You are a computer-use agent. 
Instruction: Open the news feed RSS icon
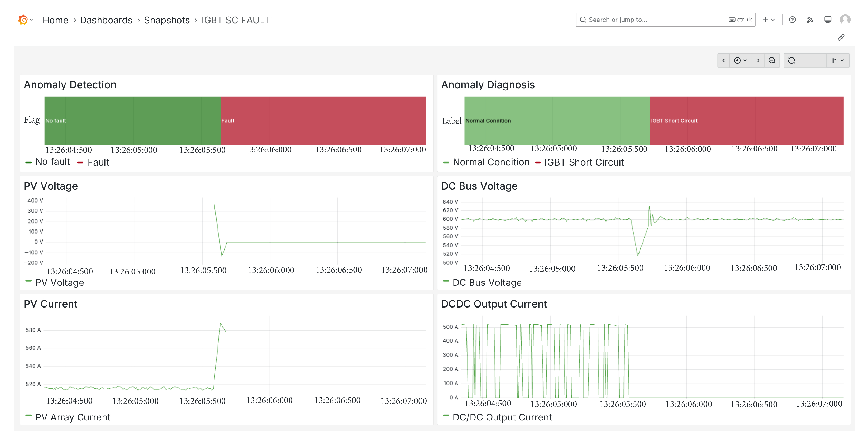click(810, 20)
